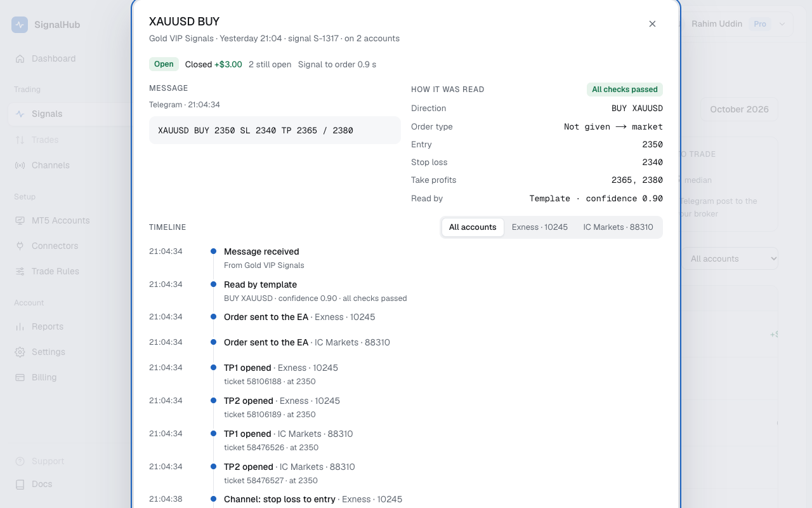Click ticket 58106188 TP1 opened entry
This screenshot has height=508, width=812.
[x=281, y=374]
